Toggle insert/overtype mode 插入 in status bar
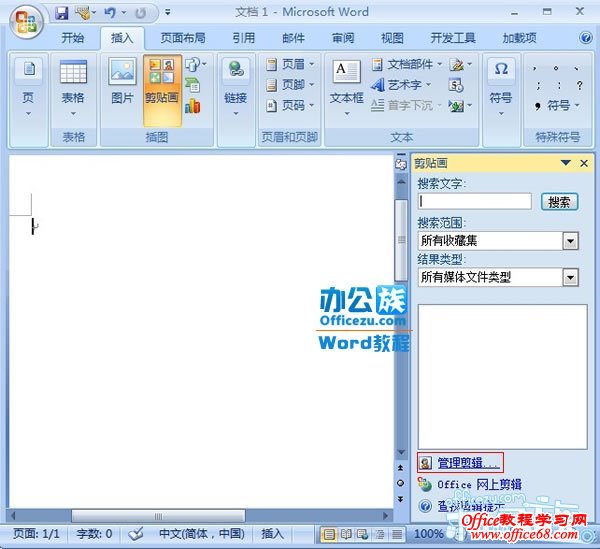The width and height of the screenshot is (600, 549). [272, 534]
